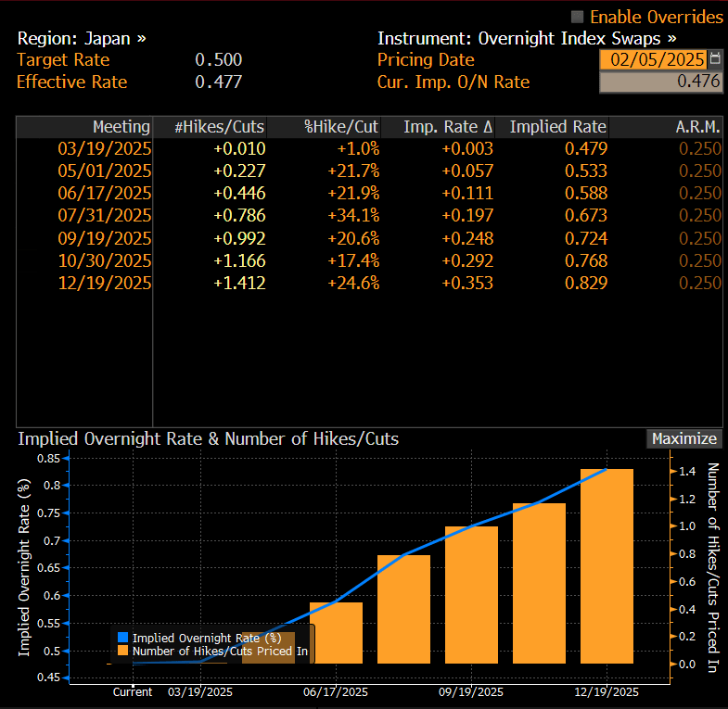This screenshot has height=709, width=728.
Task: Sort by the Meeting column header
Action: coord(84,127)
